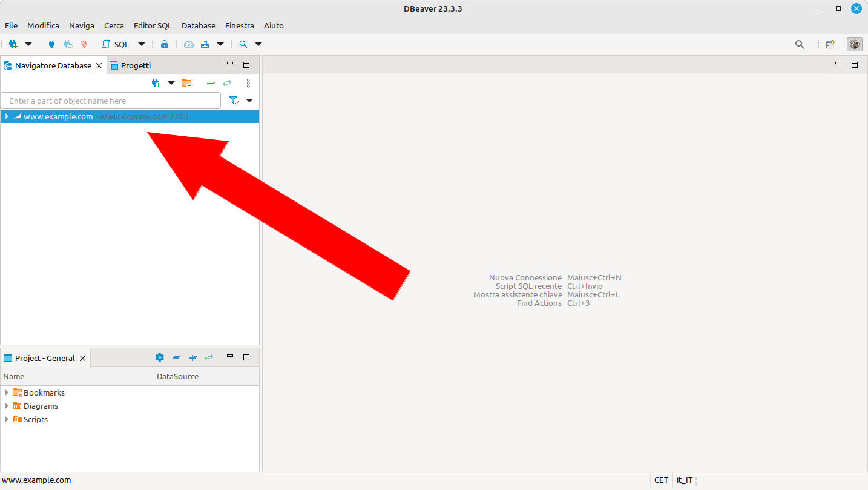
Task: Open the three-dot view menu in navigator
Action: coord(248,83)
